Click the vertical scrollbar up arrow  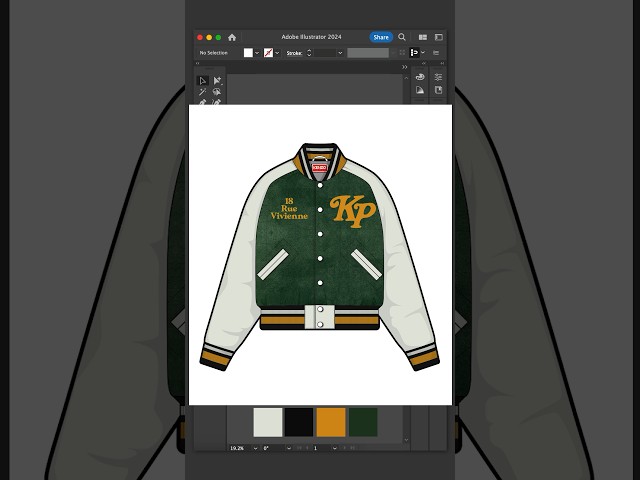(x=406, y=78)
